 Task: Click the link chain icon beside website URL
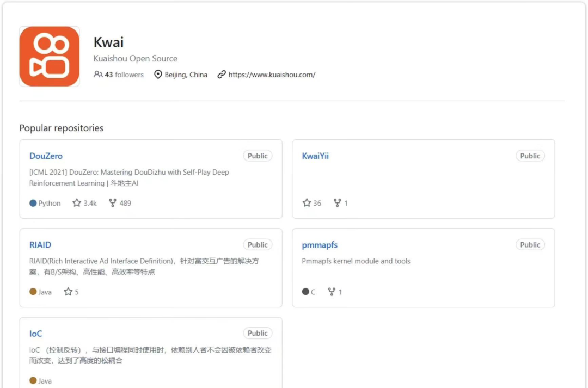222,75
